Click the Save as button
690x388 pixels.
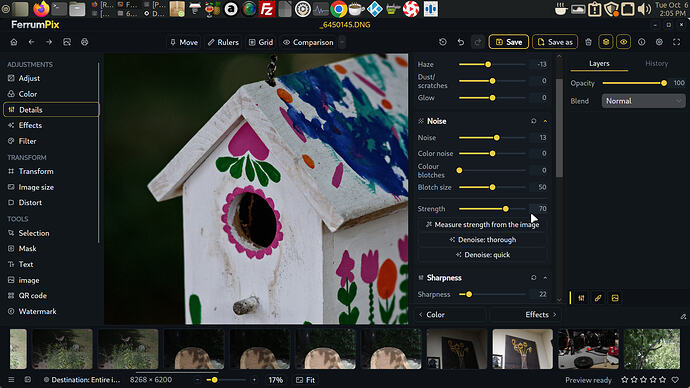555,42
